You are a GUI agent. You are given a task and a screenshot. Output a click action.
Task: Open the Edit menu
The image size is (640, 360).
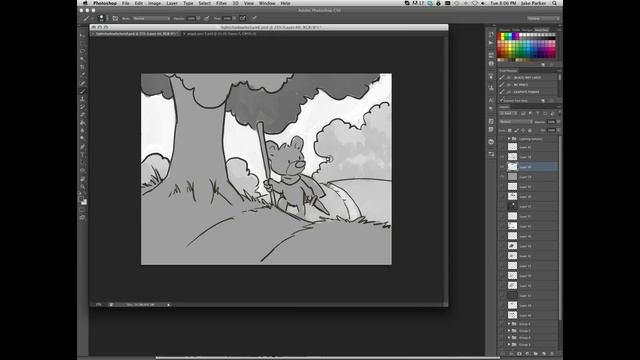139,3
